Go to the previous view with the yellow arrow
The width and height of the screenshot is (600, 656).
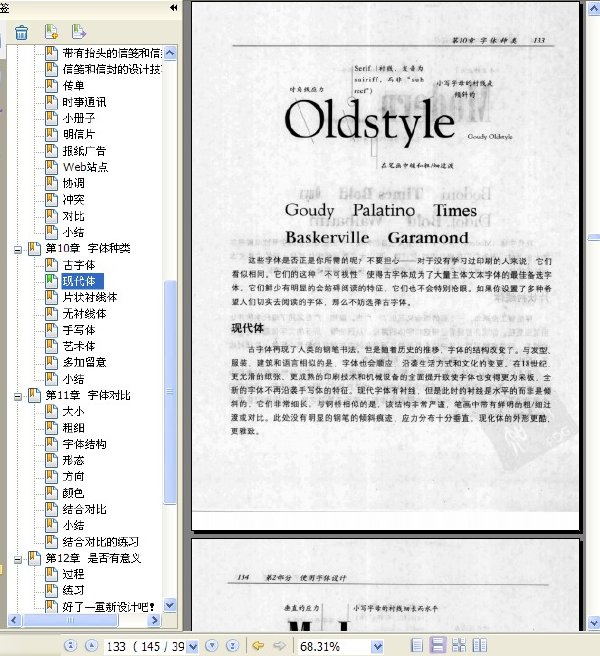(258, 646)
